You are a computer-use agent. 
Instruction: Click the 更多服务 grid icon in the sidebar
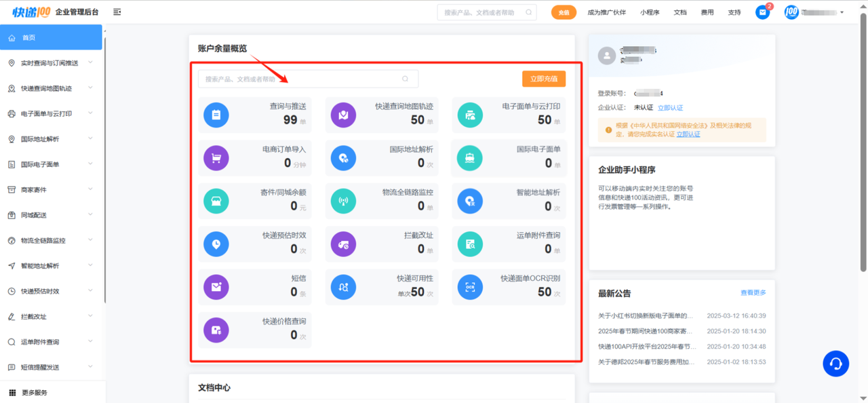point(12,392)
